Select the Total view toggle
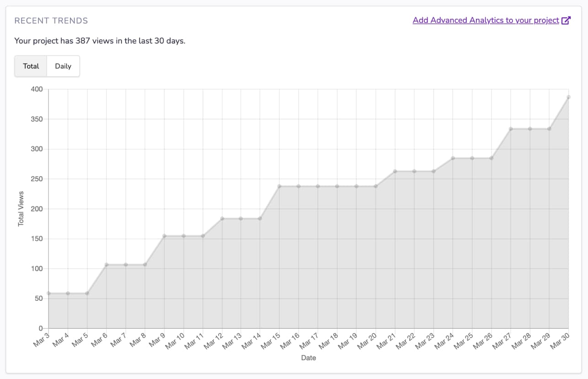Viewport: 588px width, 379px height. 31,66
